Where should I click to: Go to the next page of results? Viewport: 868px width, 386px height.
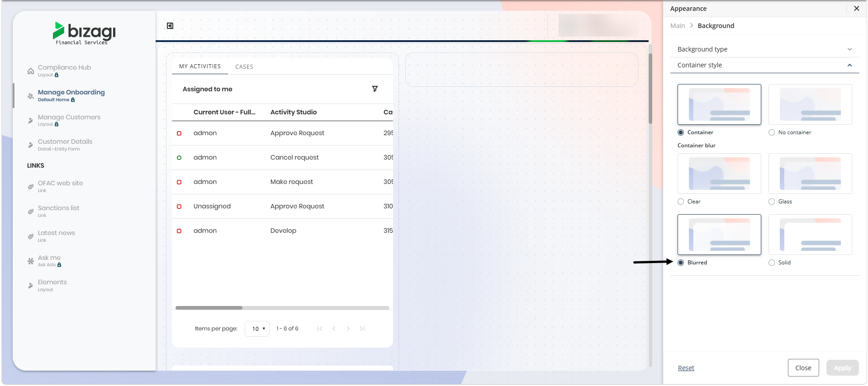tap(348, 329)
